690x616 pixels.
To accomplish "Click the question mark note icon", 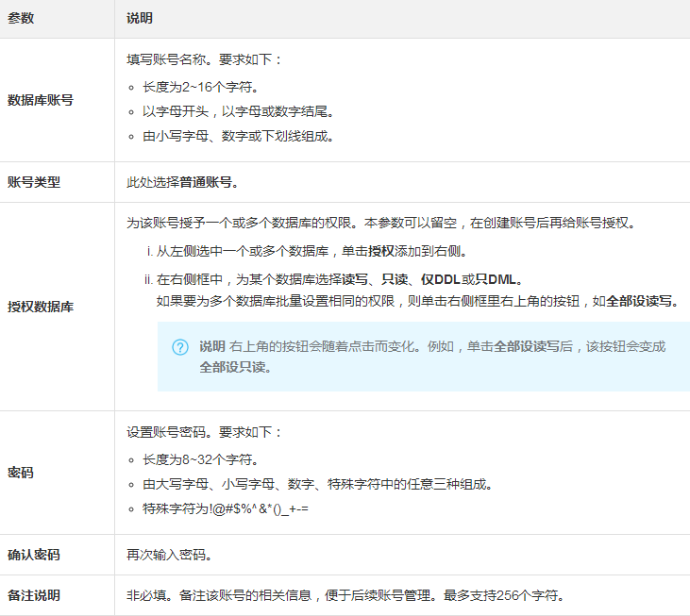I will coord(180,347).
